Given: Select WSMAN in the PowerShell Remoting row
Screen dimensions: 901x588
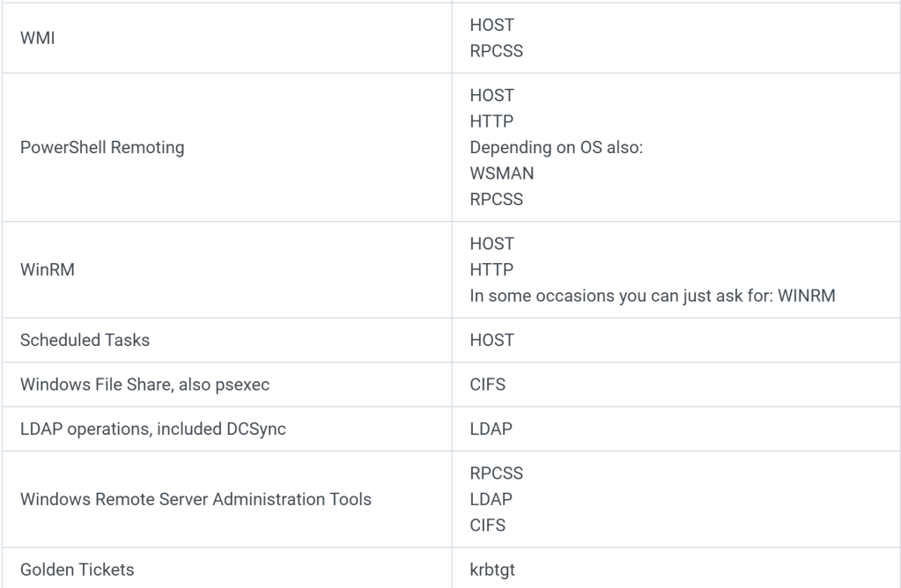Looking at the screenshot, I should click(x=502, y=173).
